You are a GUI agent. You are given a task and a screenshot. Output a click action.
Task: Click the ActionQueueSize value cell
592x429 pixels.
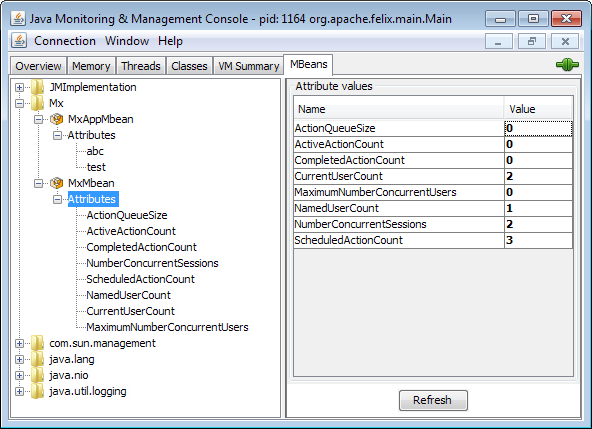tap(538, 128)
